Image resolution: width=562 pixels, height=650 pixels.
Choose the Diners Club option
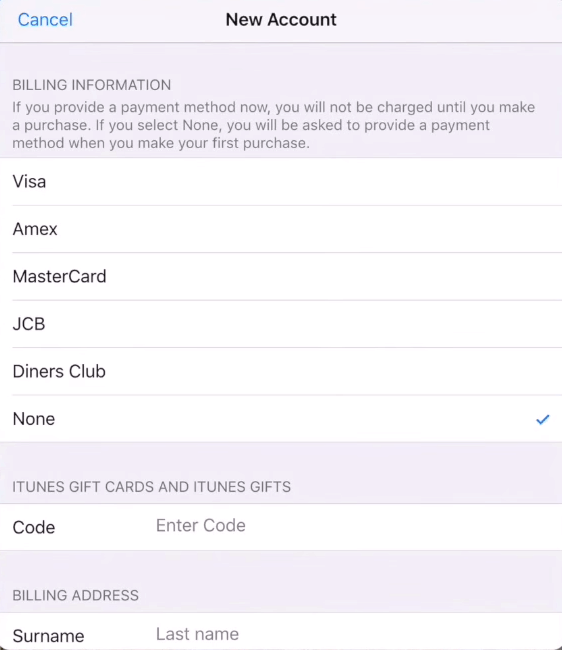pyautogui.click(x=281, y=371)
